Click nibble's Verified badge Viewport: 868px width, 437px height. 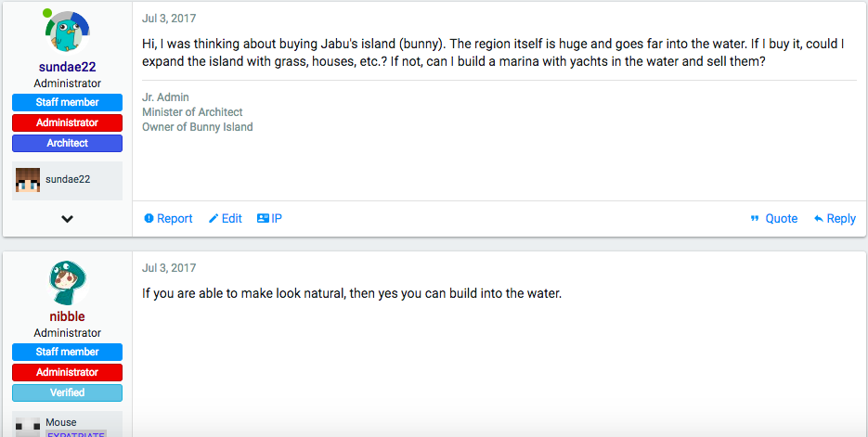click(67, 392)
